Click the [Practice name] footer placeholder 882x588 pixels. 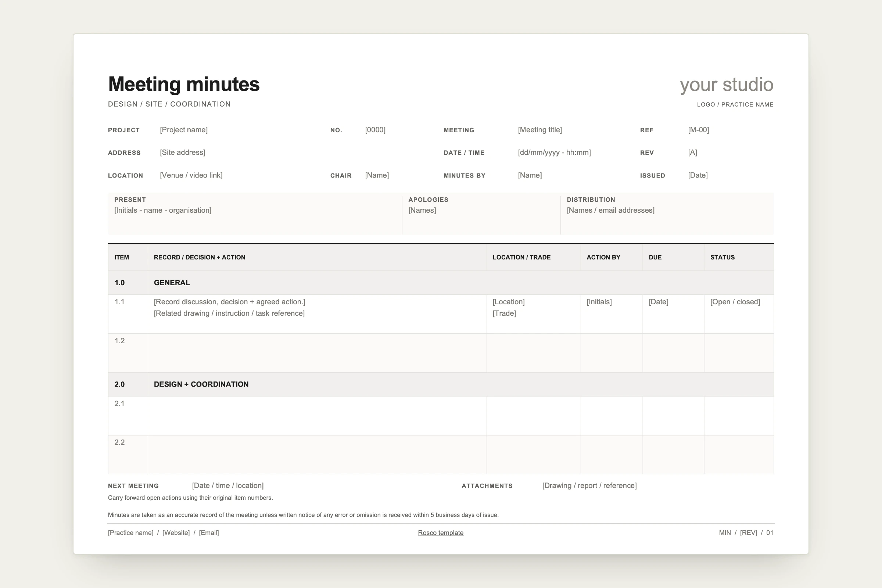(130, 533)
